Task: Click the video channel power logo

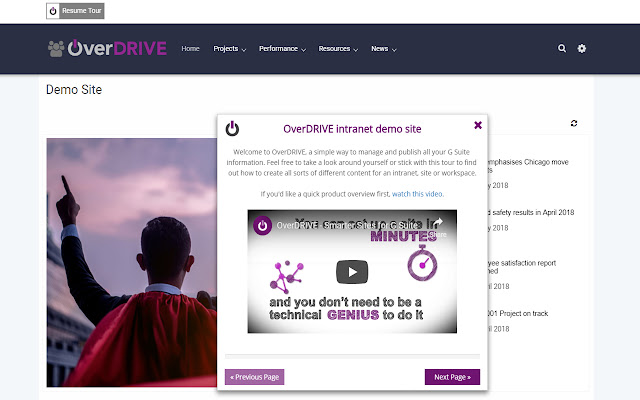Action: 262,225
